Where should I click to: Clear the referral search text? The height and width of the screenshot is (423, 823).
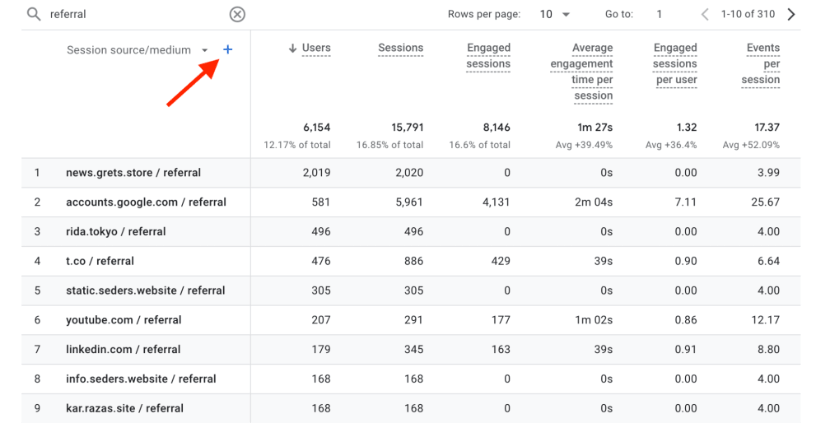237,14
